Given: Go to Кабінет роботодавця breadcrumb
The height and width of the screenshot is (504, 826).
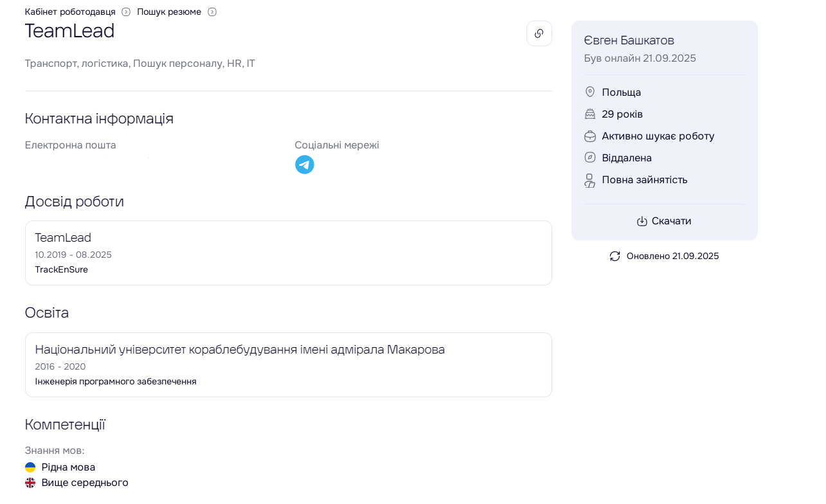Looking at the screenshot, I should coord(70,12).
